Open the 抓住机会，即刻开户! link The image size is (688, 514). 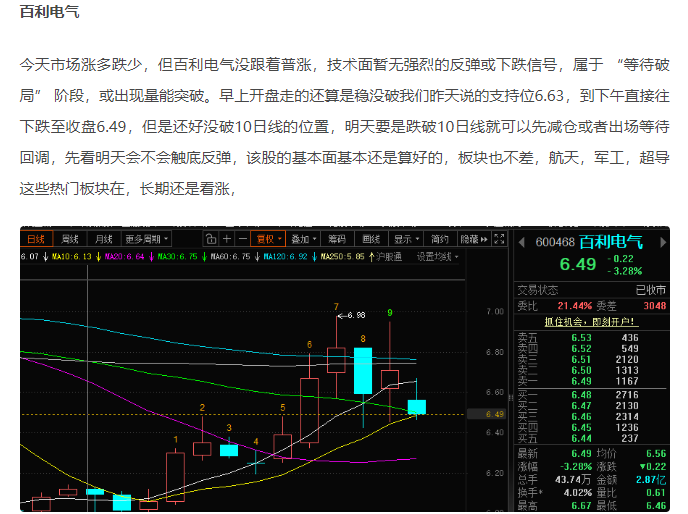[x=591, y=322]
